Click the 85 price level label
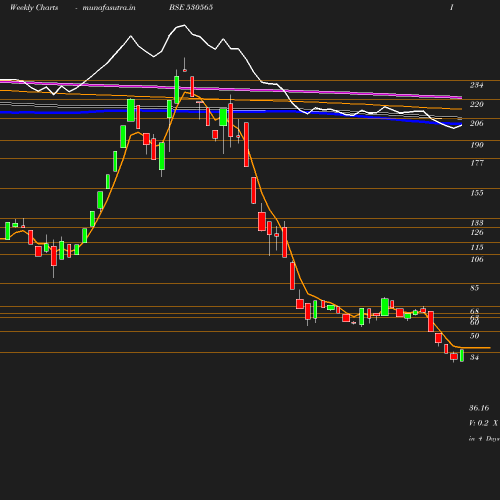Screen dimensions: 500x500 [474, 288]
